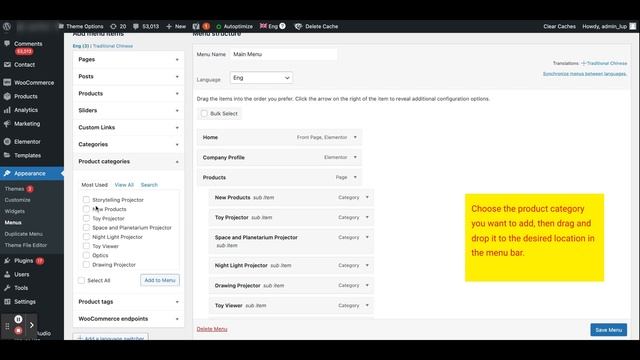The height and width of the screenshot is (360, 640).
Task: Check the New Products category
Action: (86, 209)
